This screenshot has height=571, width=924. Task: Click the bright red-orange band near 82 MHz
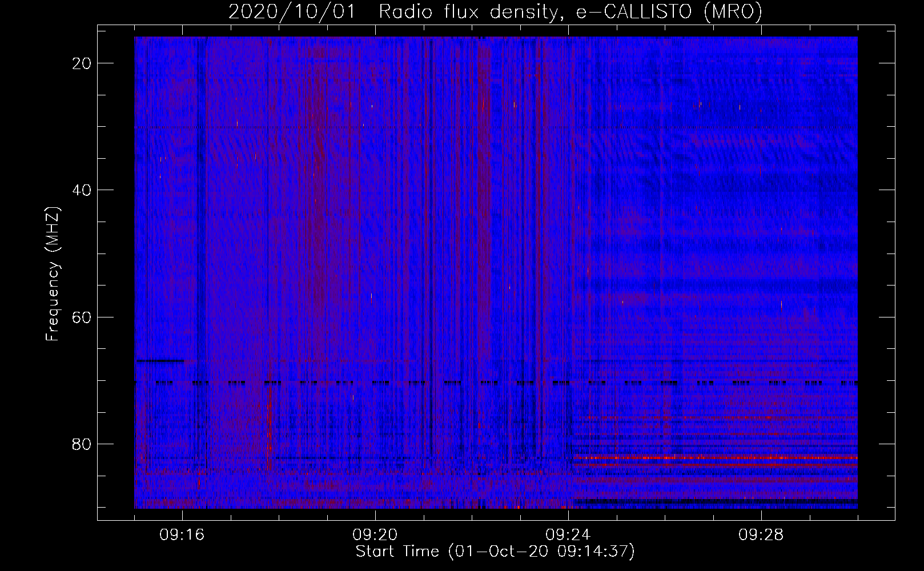[x=715, y=457]
